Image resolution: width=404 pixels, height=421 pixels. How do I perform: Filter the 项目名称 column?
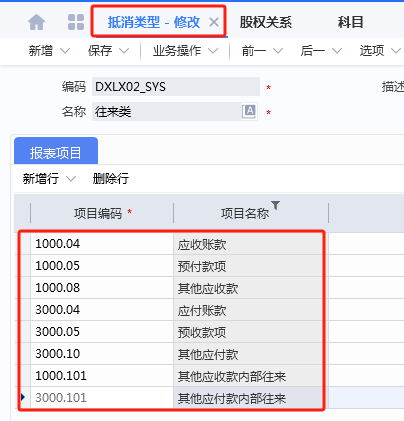click(275, 205)
